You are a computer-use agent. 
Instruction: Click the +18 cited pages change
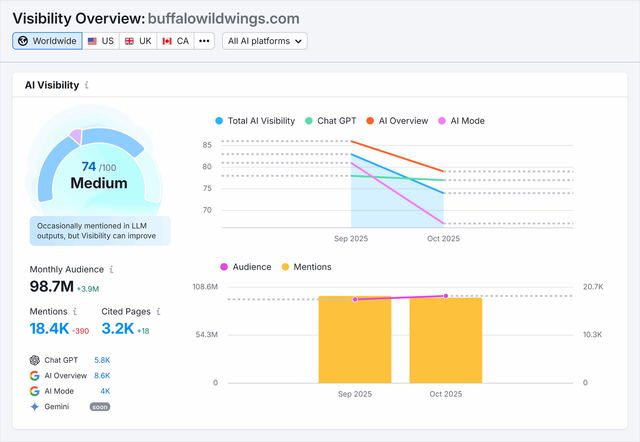[x=143, y=331]
